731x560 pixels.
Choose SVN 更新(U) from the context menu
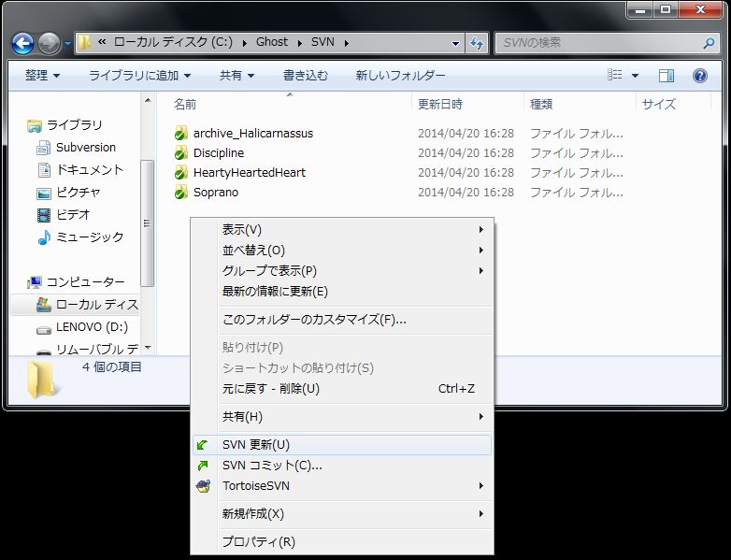pos(342,445)
